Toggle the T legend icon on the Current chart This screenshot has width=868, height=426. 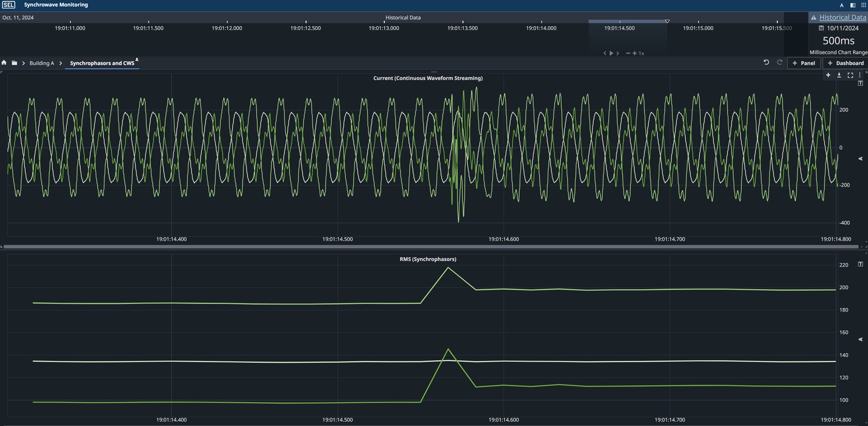860,84
